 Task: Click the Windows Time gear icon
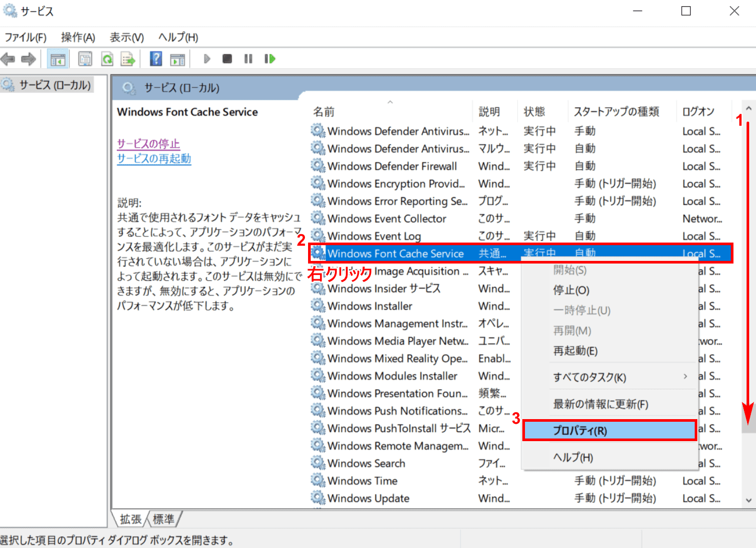[x=318, y=480]
